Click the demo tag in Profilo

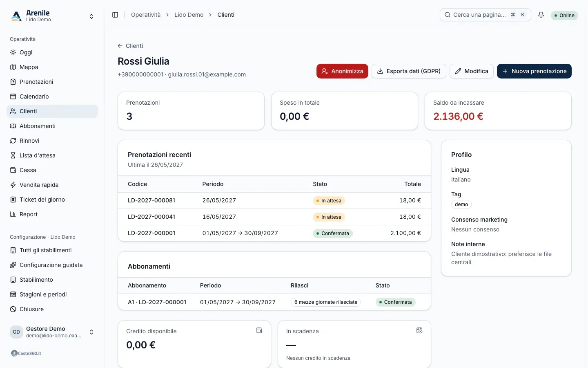coord(461,204)
